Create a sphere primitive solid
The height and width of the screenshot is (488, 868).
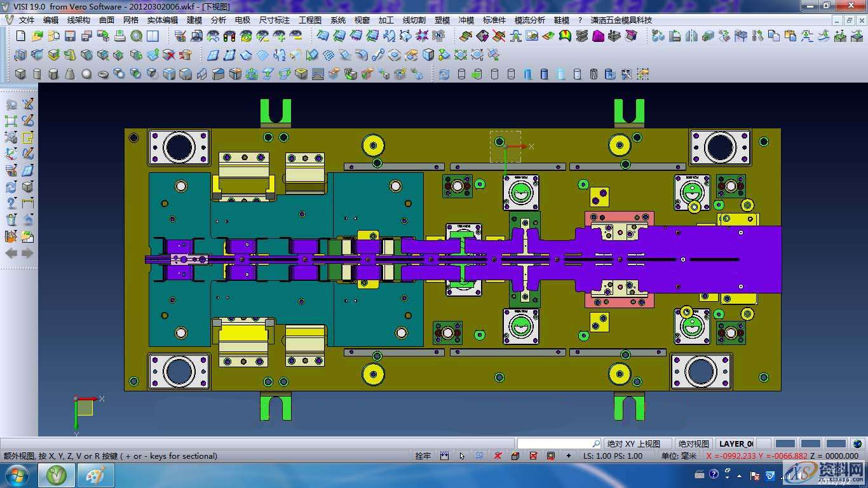86,74
